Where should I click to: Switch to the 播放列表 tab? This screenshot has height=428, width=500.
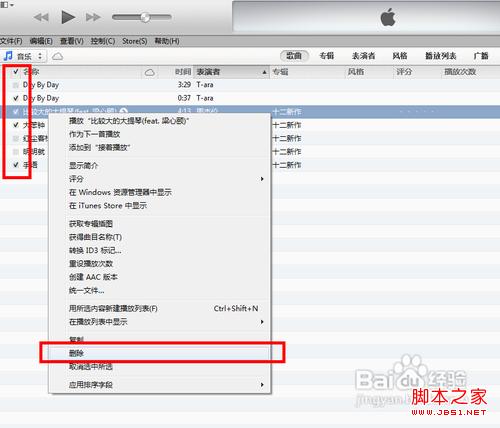441,56
